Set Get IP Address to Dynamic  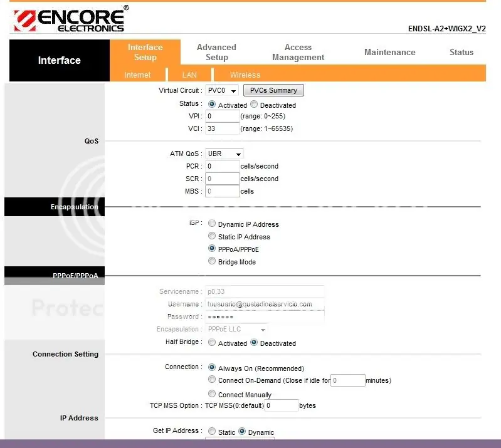tap(242, 431)
